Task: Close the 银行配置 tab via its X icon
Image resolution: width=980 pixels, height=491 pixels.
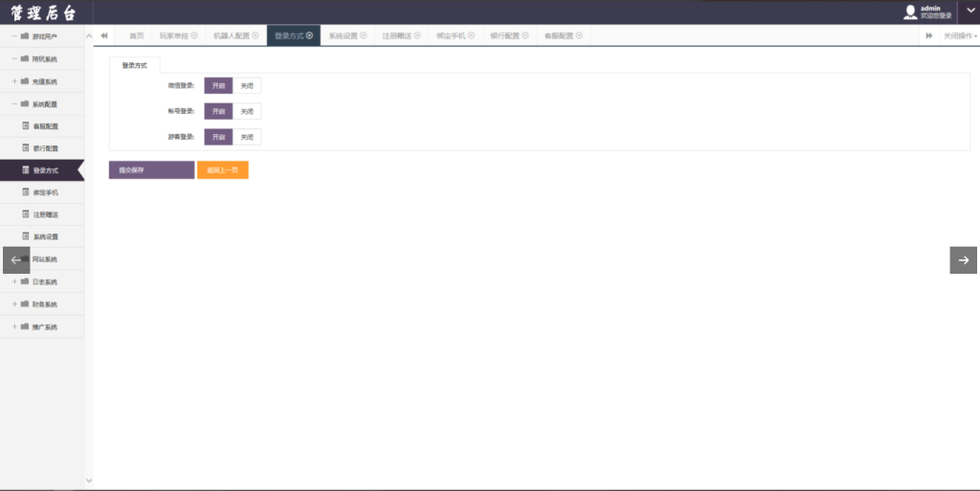Action: coord(525,35)
